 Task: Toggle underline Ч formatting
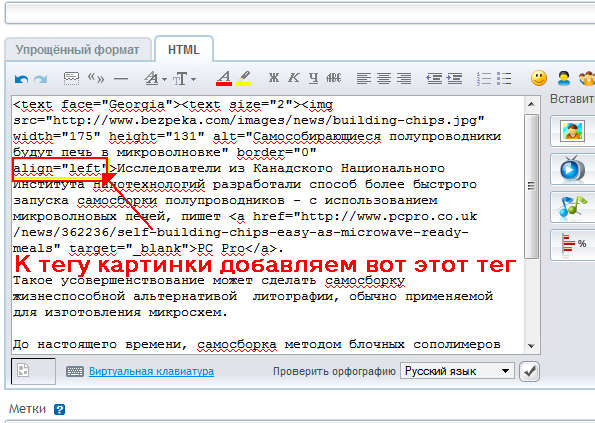pos(313,78)
